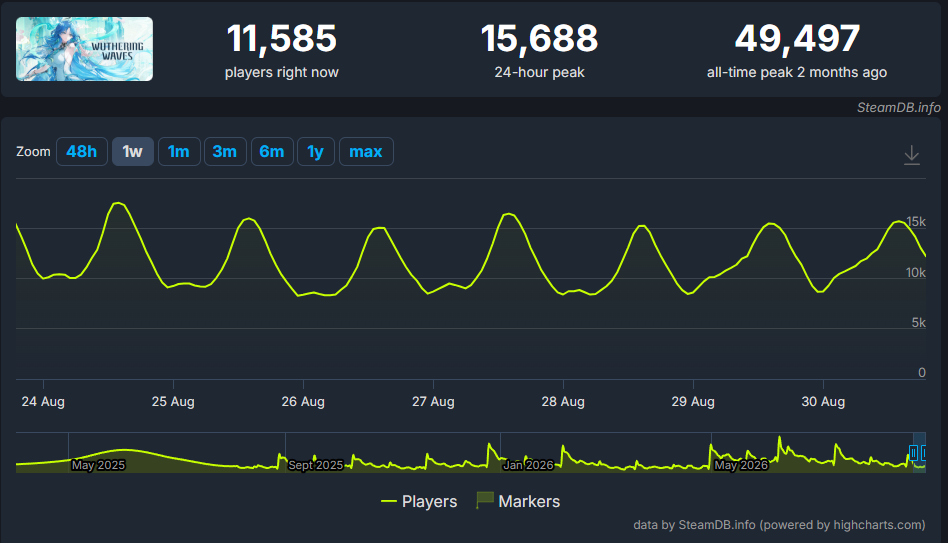The width and height of the screenshot is (948, 543).
Task: Set chart zoom to 3m
Action: [x=225, y=151]
